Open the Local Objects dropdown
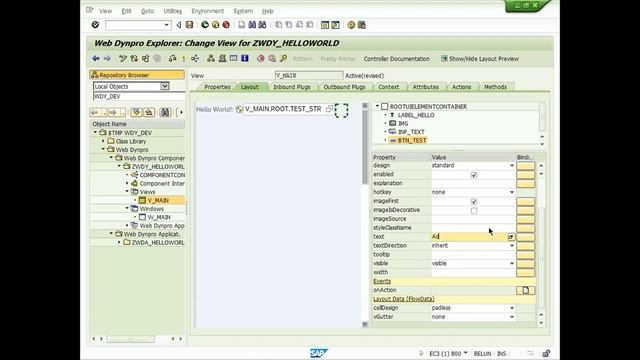640x360 pixels. 164,86
